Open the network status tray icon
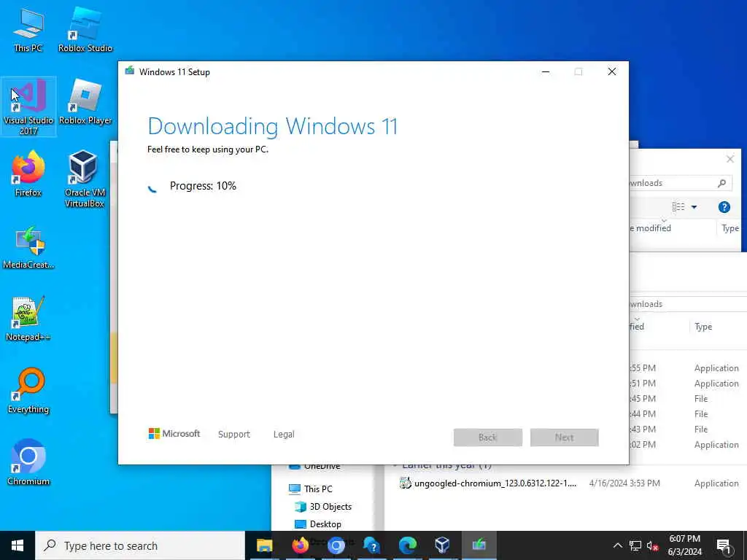 coord(635,545)
